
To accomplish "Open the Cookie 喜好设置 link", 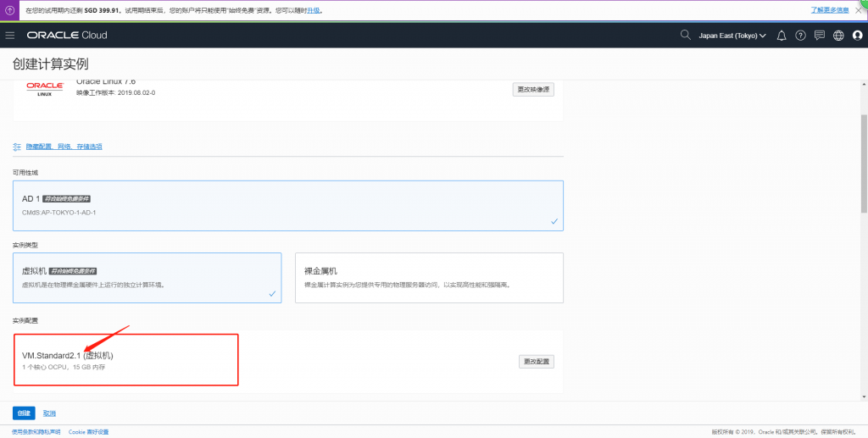I will click(x=88, y=432).
